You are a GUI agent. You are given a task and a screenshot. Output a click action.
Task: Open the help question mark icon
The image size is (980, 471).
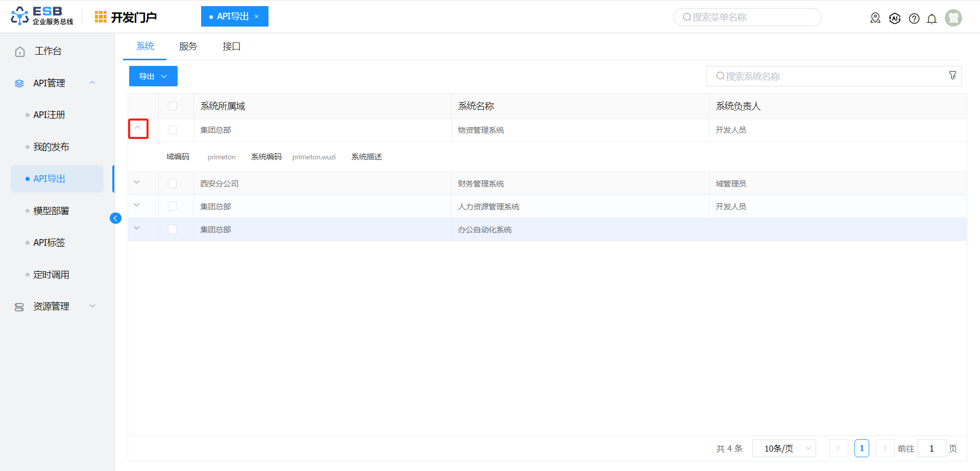(914, 19)
